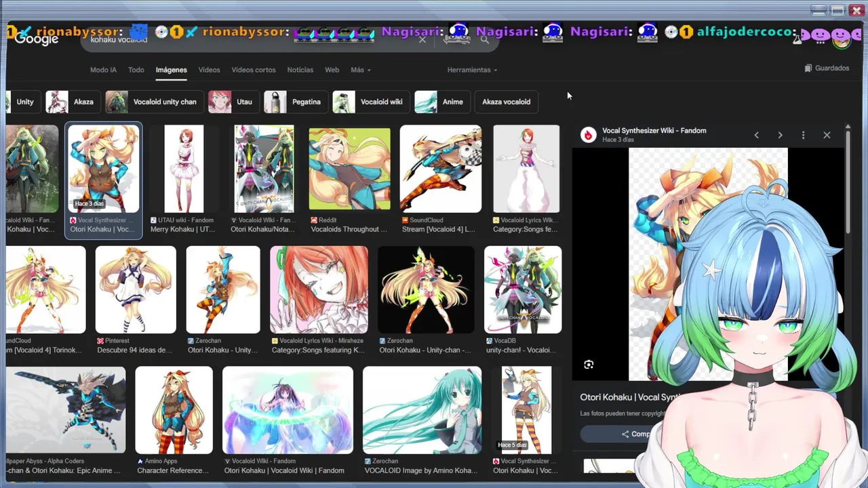Open Guardados saved items
This screenshot has height=488, width=868.
tap(827, 68)
